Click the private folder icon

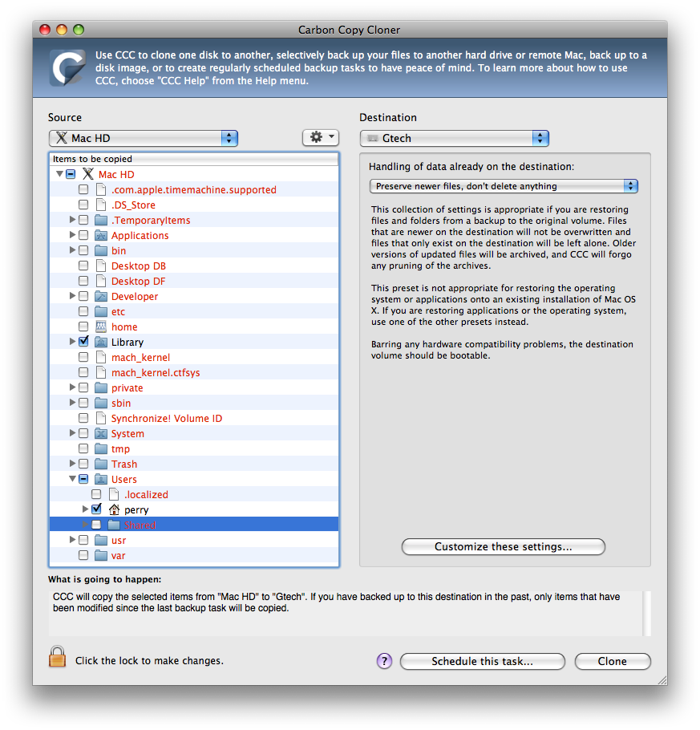pos(101,387)
